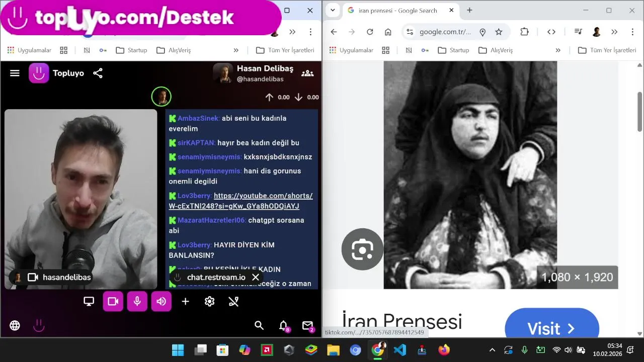Click the globe icon at bottom left

tap(15, 325)
